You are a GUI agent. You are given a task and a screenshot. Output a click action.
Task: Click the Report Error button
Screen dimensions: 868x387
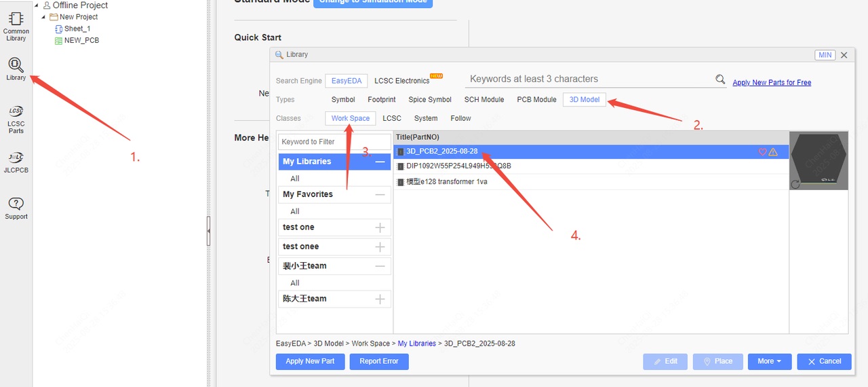[x=379, y=361]
